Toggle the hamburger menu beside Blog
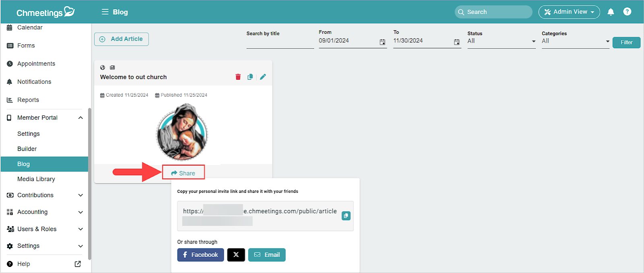 [x=105, y=12]
